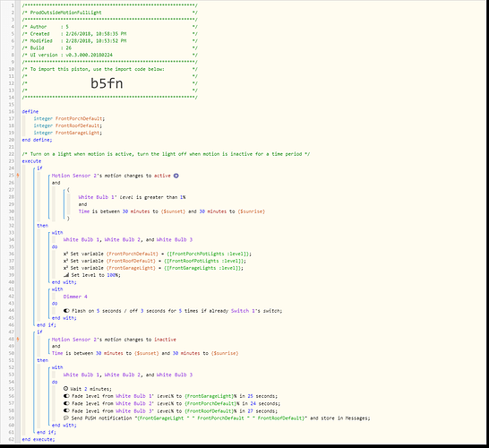Click the 'integer FrontRoofDefault' variable definition
489x448 pixels.
tap(68, 125)
